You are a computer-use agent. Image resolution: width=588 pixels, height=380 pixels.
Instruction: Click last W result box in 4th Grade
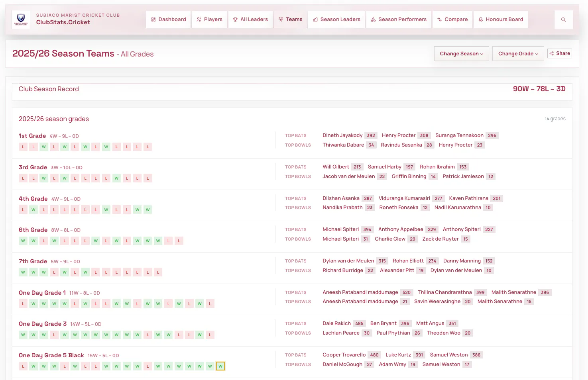148,210
